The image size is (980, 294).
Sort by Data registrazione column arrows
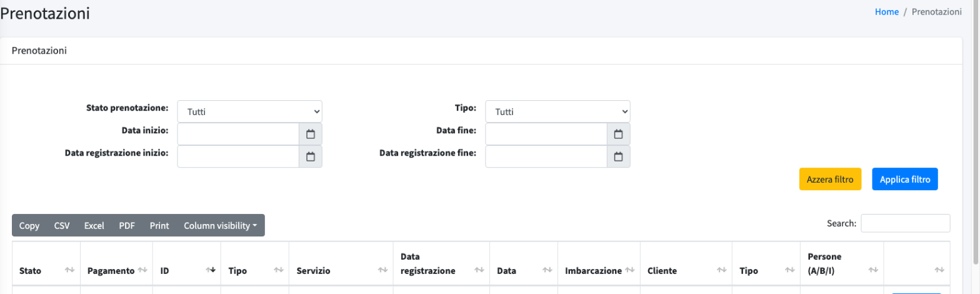479,270
